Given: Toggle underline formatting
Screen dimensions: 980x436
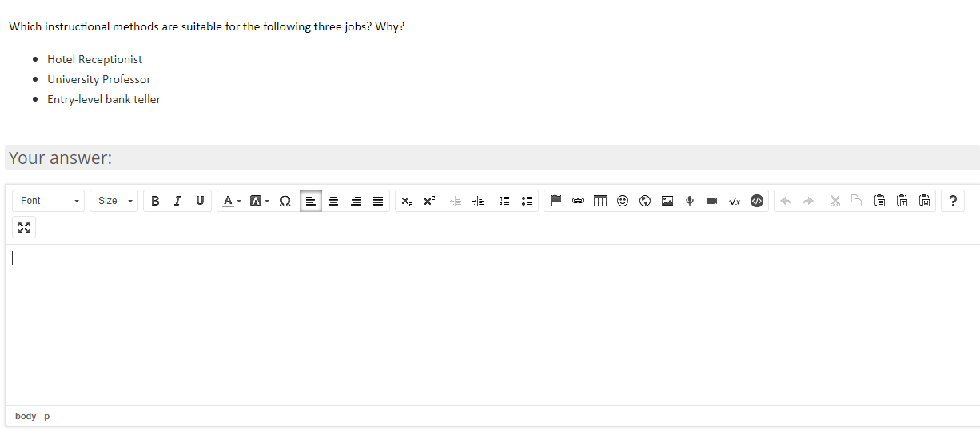Looking at the screenshot, I should 199,201.
